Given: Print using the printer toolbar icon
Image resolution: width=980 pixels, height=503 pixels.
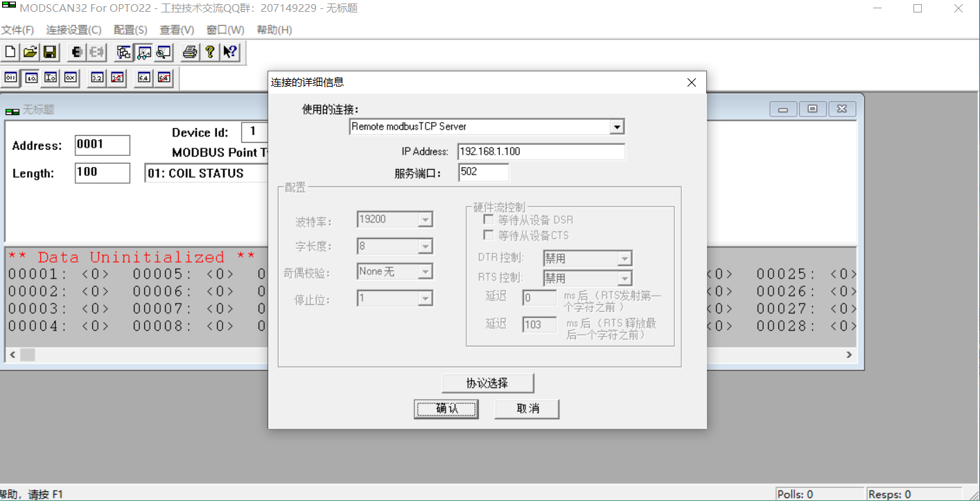Looking at the screenshot, I should 190,52.
